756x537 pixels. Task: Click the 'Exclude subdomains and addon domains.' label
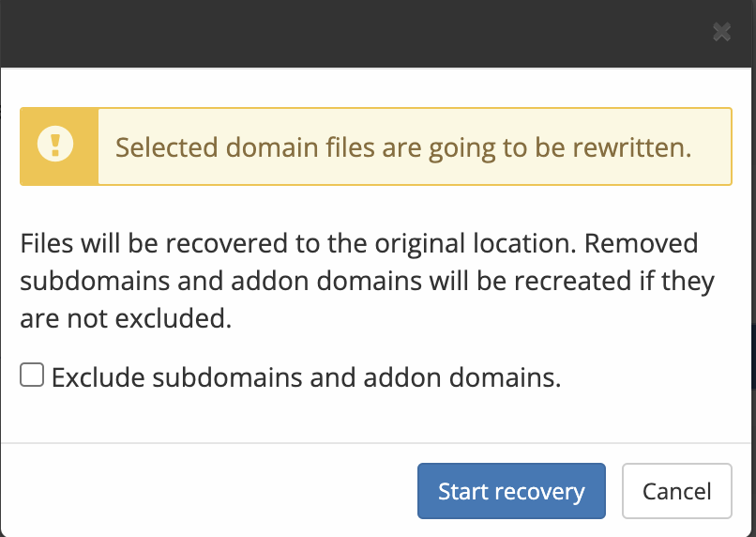click(306, 377)
